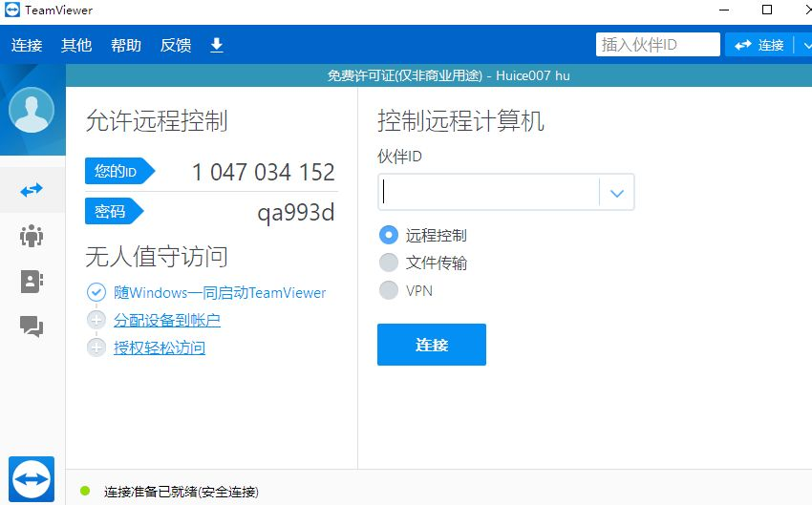
Task: Click the plus icon beside 授权轻松访问
Action: [x=96, y=347]
